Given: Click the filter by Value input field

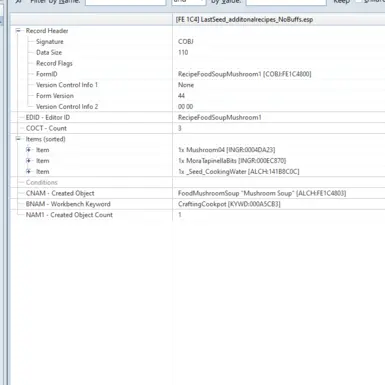Looking at the screenshot, I should pyautogui.click(x=286, y=2).
